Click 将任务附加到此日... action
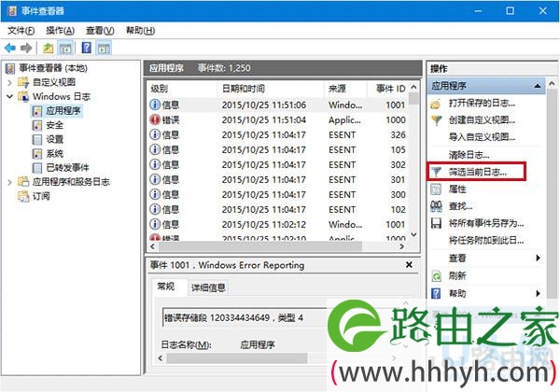Viewport: 560px width, 392px height. click(486, 240)
